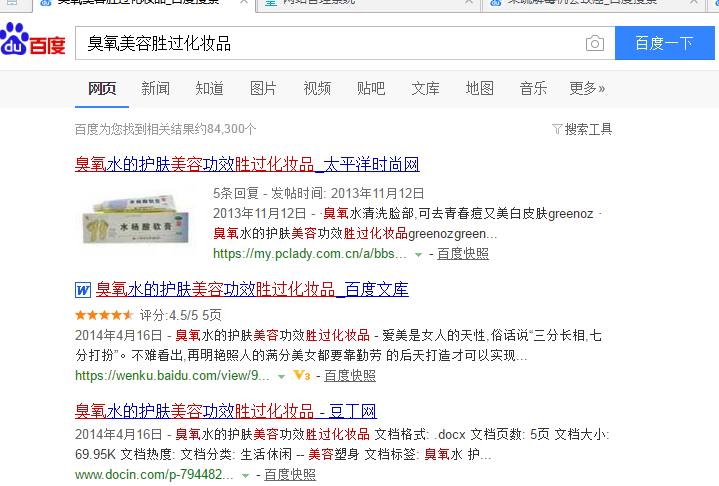Open the 百度文库 result title link

(x=252, y=289)
